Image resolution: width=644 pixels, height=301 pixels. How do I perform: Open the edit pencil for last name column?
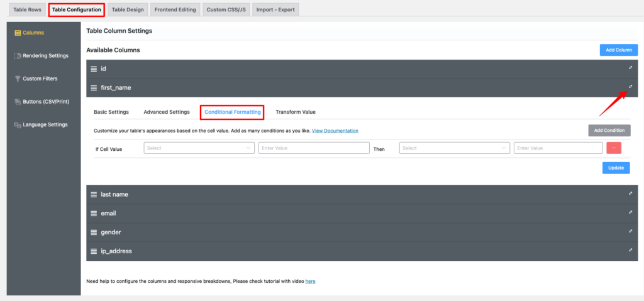point(630,193)
